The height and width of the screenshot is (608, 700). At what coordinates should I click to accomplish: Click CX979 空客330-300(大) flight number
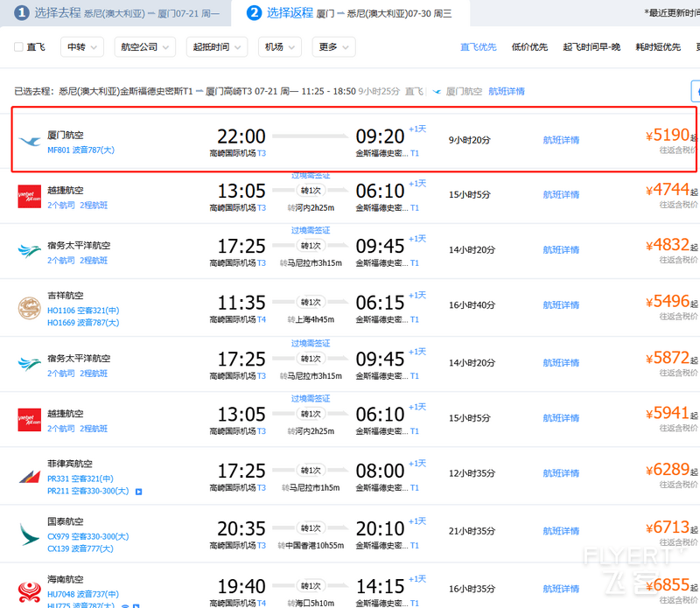pyautogui.click(x=88, y=536)
